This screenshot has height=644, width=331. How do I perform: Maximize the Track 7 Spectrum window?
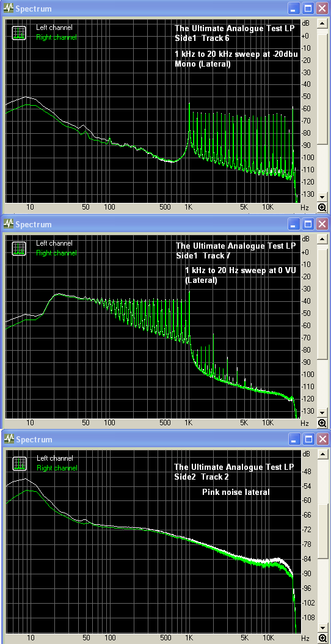[x=308, y=224]
